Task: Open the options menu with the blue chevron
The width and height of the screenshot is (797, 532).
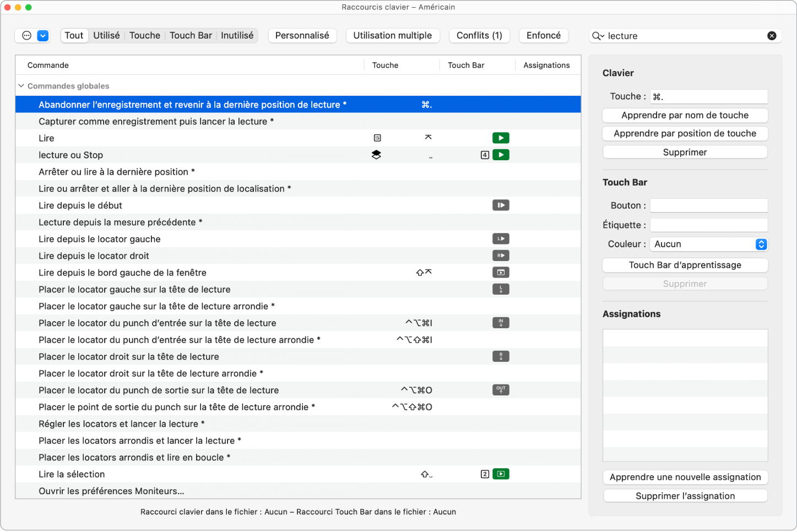Action: [42, 36]
